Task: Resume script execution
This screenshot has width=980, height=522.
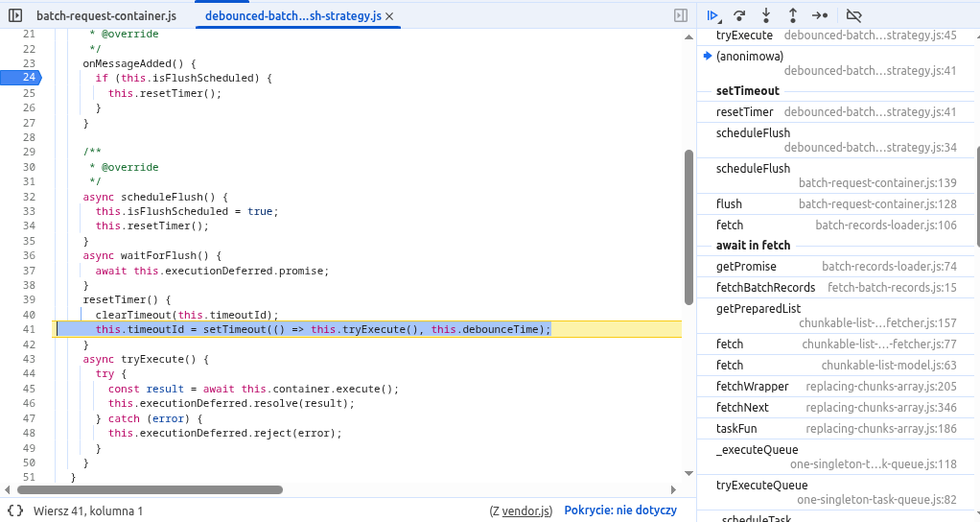Action: pos(712,15)
